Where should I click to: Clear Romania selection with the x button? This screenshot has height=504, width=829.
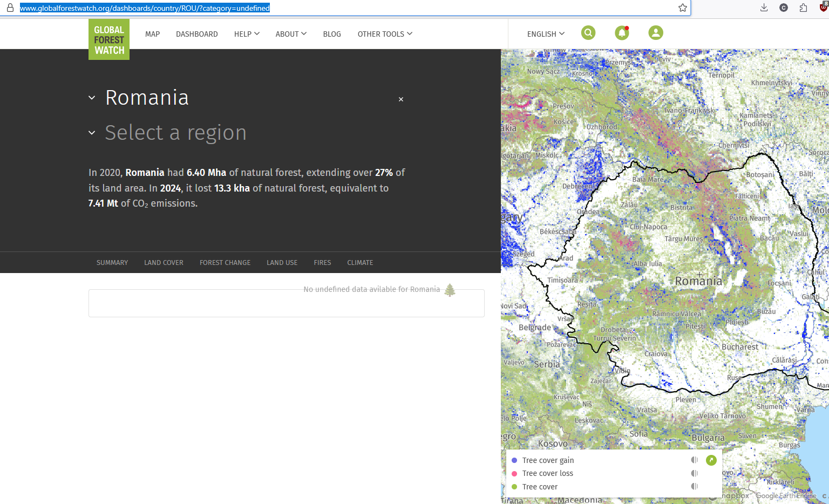(401, 99)
